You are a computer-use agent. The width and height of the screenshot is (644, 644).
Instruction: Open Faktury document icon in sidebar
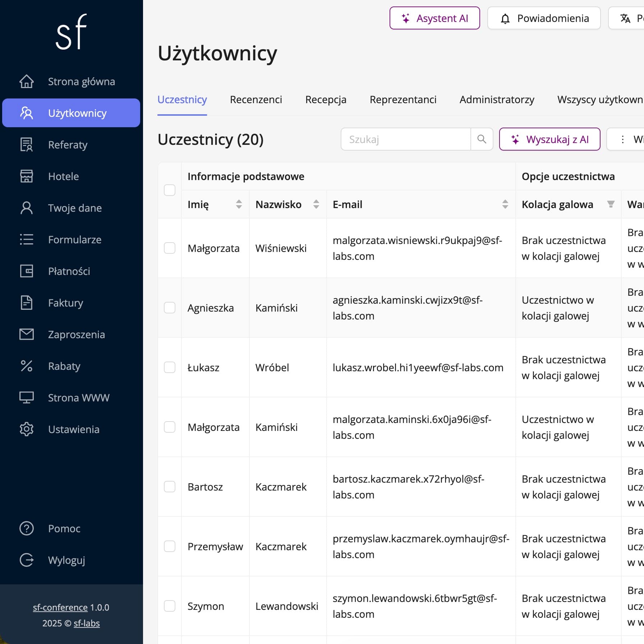point(26,303)
